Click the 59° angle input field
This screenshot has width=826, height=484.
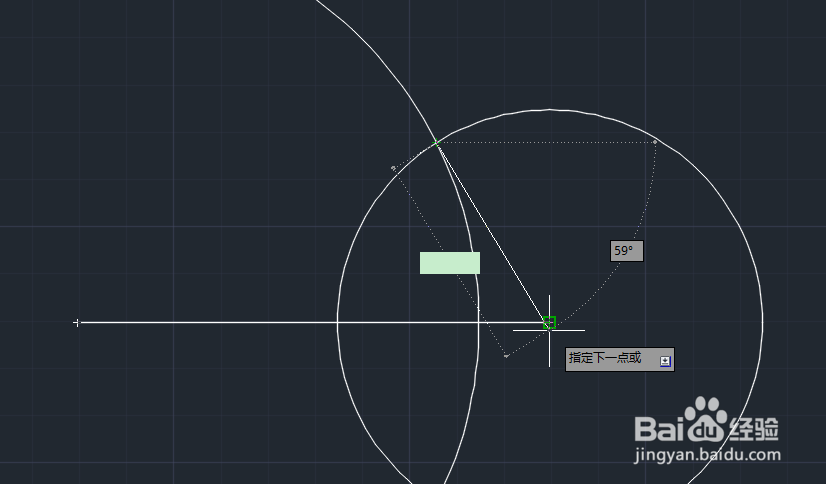627,251
